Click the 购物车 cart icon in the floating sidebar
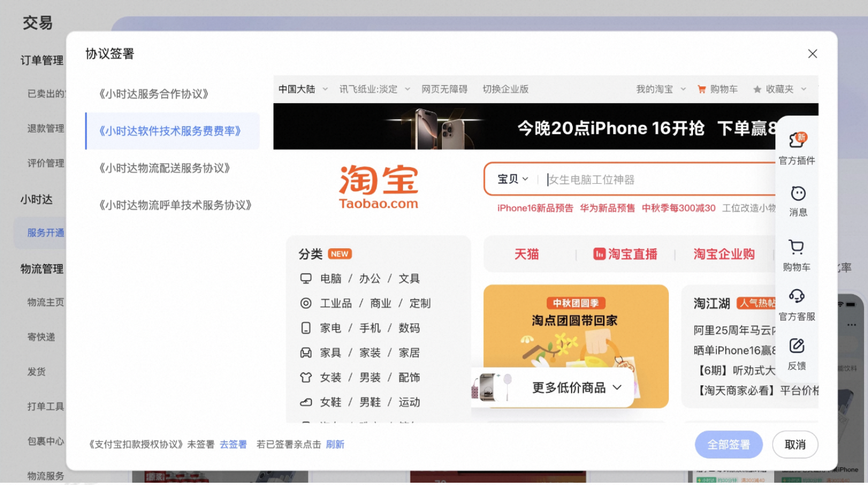 pyautogui.click(x=797, y=247)
